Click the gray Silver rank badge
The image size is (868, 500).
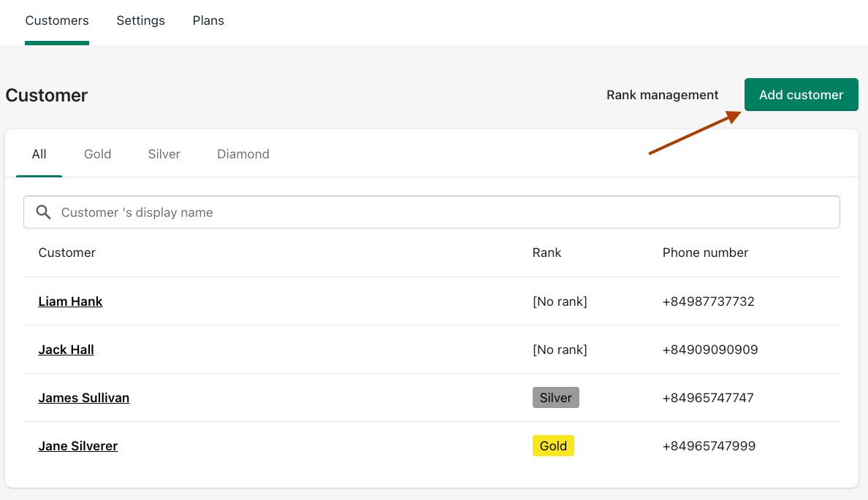(x=555, y=398)
